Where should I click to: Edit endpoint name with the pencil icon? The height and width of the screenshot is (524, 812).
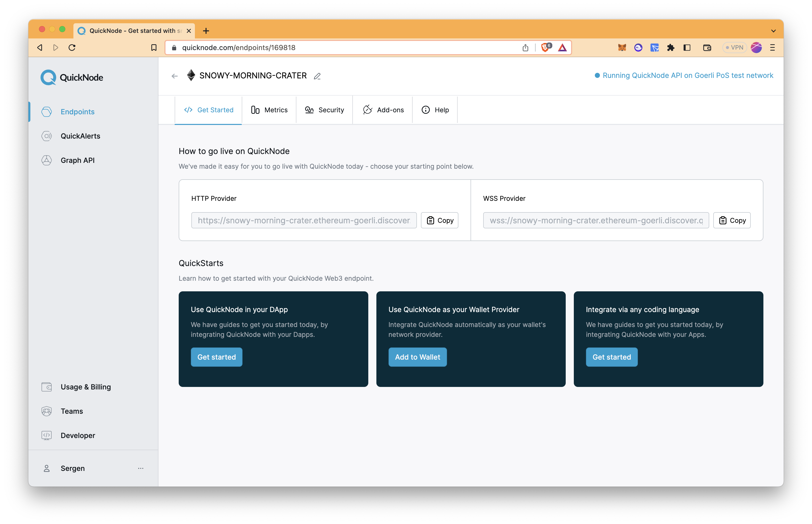click(317, 76)
